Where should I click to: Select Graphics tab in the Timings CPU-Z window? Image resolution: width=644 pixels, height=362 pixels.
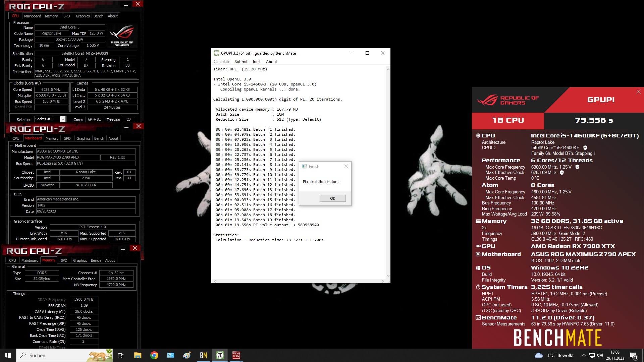click(x=80, y=260)
